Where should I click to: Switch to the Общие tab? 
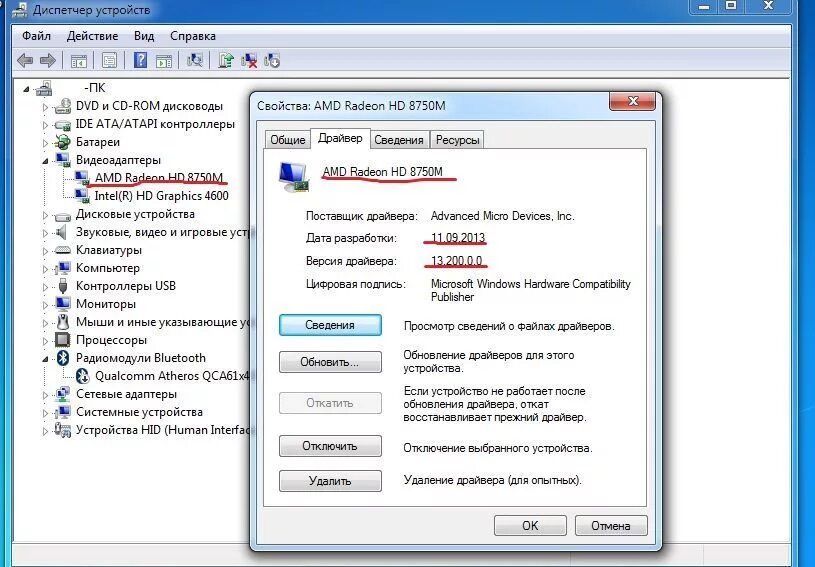[287, 140]
